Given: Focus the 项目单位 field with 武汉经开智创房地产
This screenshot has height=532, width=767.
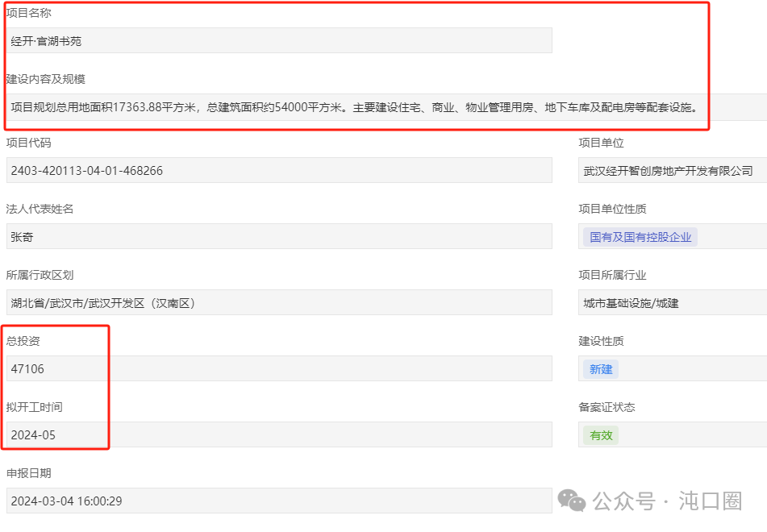Looking at the screenshot, I should (671, 171).
